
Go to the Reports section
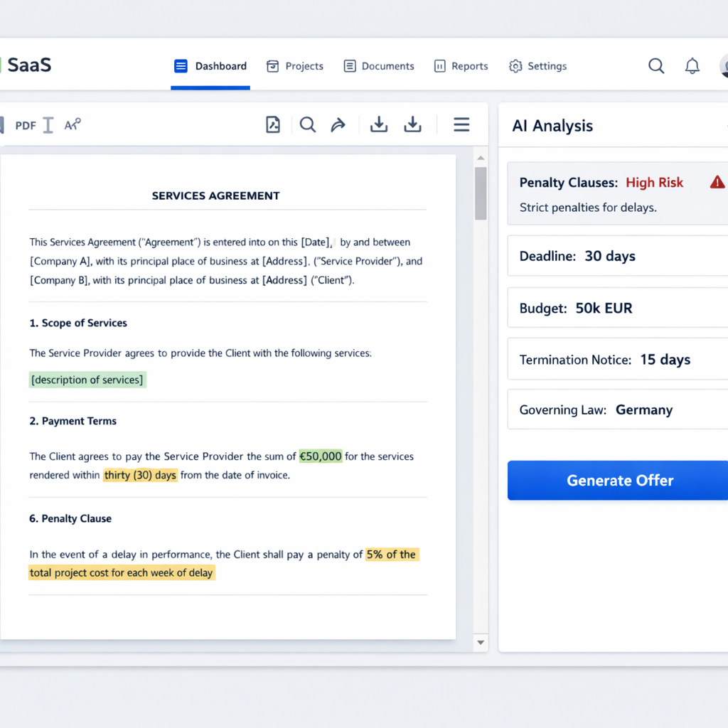[x=461, y=65]
